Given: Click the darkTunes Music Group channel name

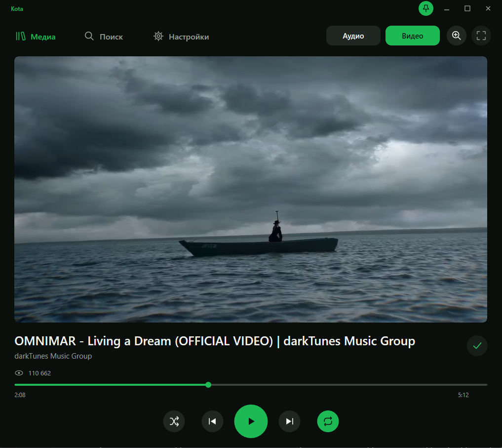Looking at the screenshot, I should tap(53, 356).
